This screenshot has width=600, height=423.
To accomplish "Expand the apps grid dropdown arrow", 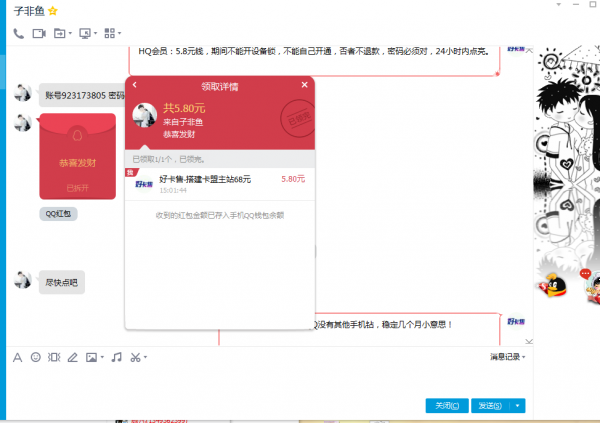I will pos(119,33).
